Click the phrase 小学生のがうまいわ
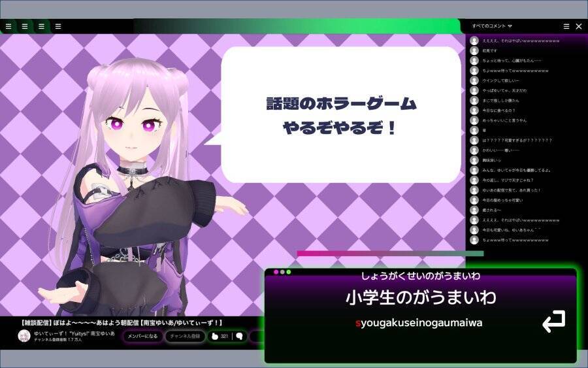Viewport: 588px width, 368px height. point(421,297)
